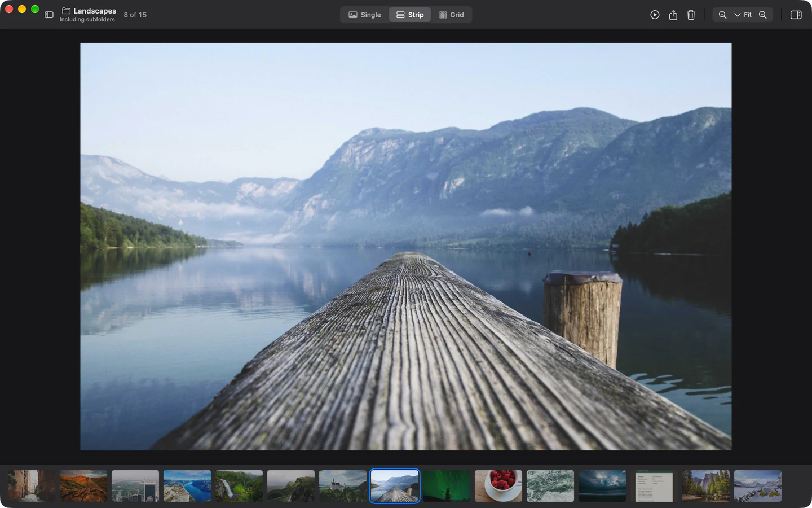Switch to Single view mode
Image resolution: width=812 pixels, height=508 pixels.
point(365,15)
